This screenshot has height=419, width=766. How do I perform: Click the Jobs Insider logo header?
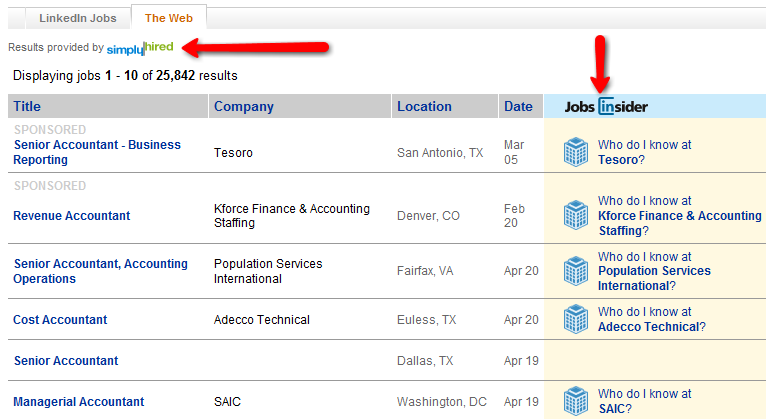pos(606,106)
